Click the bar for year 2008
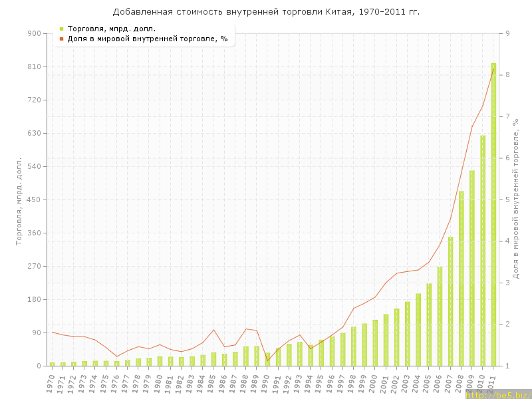Image resolution: width=532 pixels, height=399 pixels. coord(461,279)
